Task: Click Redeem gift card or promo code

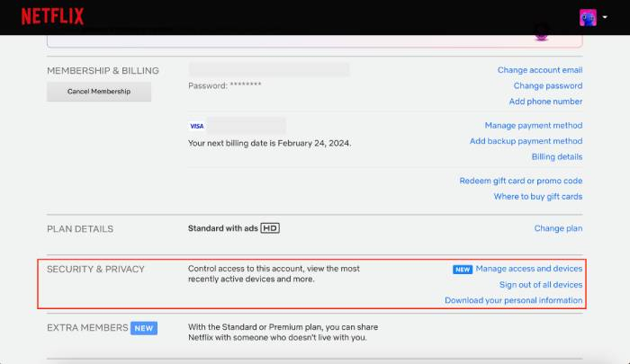Action: [521, 181]
